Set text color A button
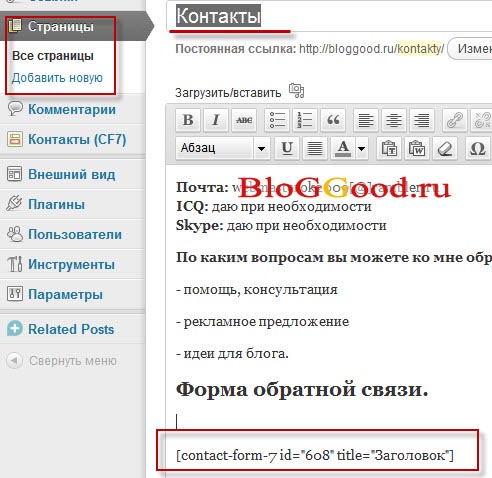The image size is (492, 478). click(343, 148)
